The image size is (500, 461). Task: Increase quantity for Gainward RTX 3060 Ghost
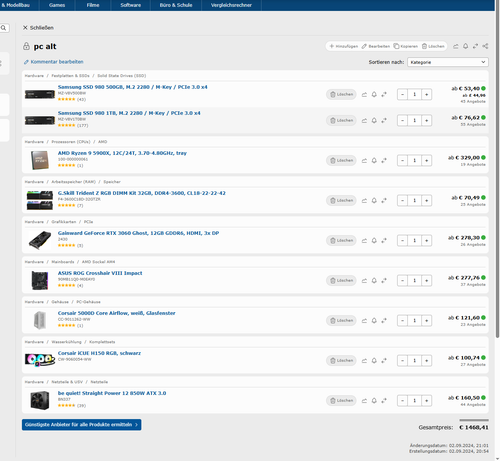427,241
